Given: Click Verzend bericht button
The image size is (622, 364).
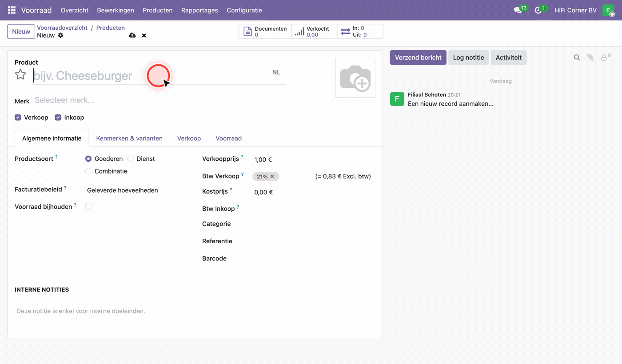Looking at the screenshot, I should tap(418, 58).
